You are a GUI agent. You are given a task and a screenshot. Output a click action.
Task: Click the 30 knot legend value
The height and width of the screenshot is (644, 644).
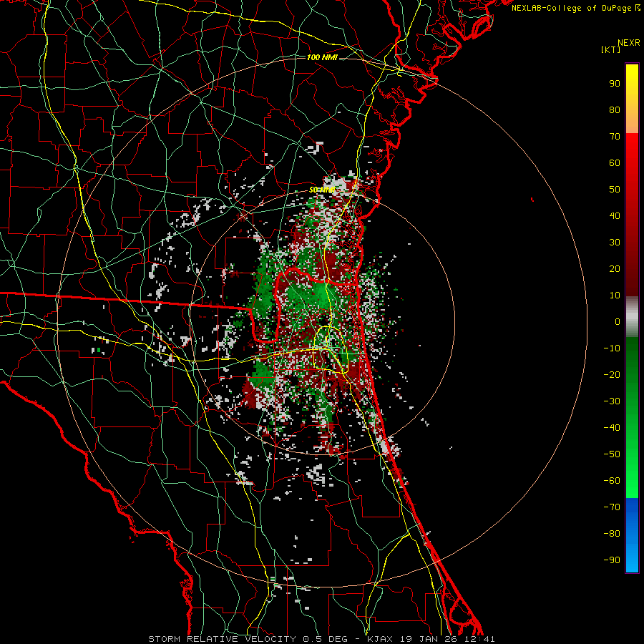pos(615,243)
